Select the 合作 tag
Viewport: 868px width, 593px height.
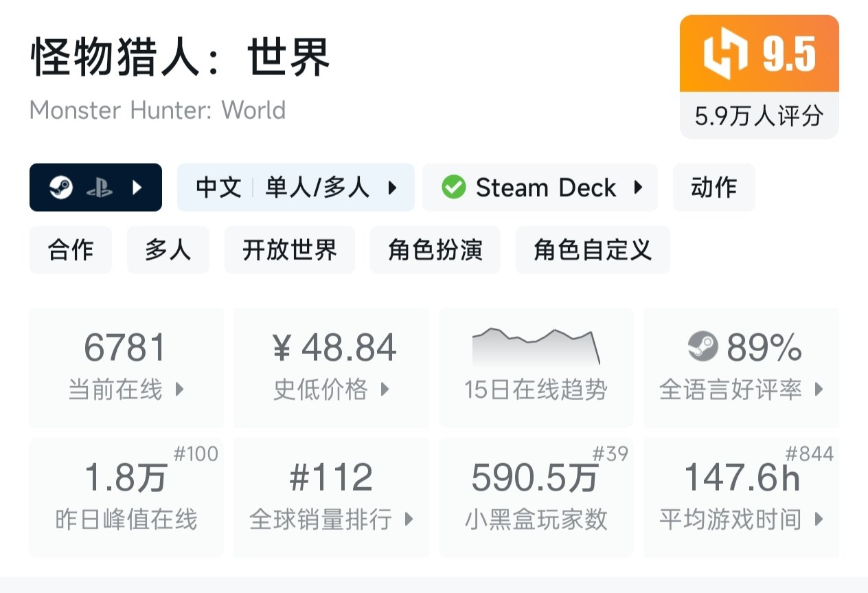click(x=70, y=250)
